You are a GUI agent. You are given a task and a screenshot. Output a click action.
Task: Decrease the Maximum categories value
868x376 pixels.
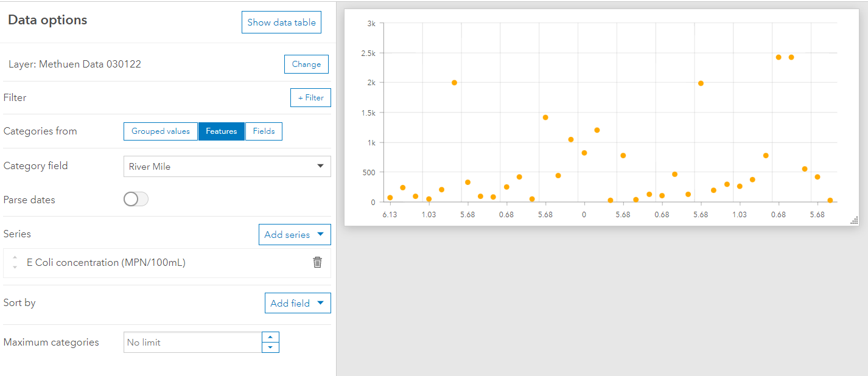pyautogui.click(x=270, y=347)
